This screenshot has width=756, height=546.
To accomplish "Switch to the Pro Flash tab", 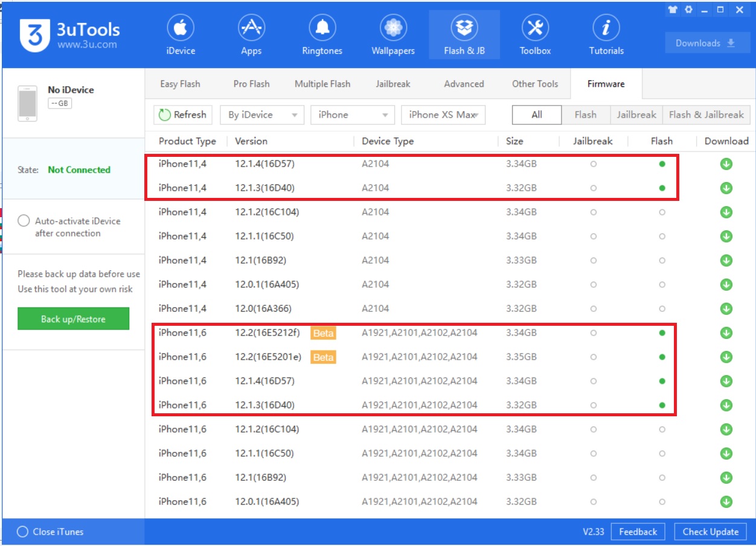I will [251, 84].
